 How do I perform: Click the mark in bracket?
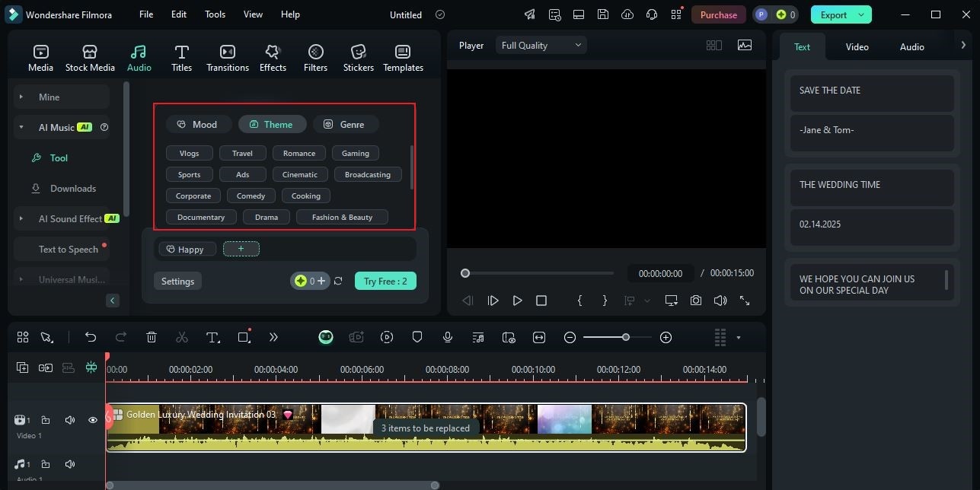tap(579, 301)
